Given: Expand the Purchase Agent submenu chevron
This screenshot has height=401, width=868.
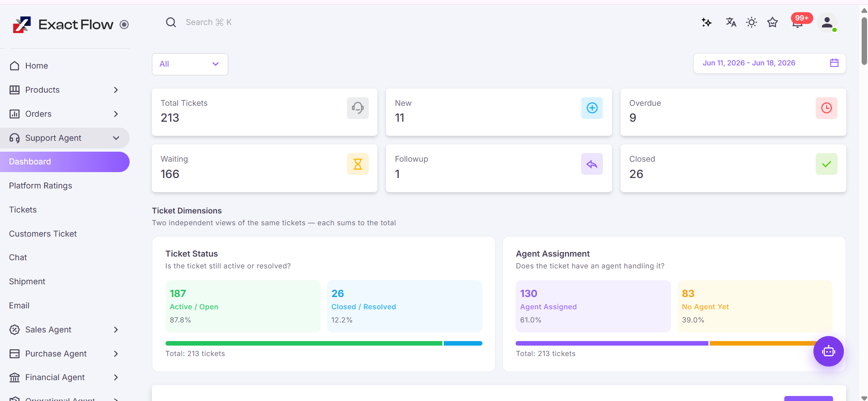Looking at the screenshot, I should point(116,354).
